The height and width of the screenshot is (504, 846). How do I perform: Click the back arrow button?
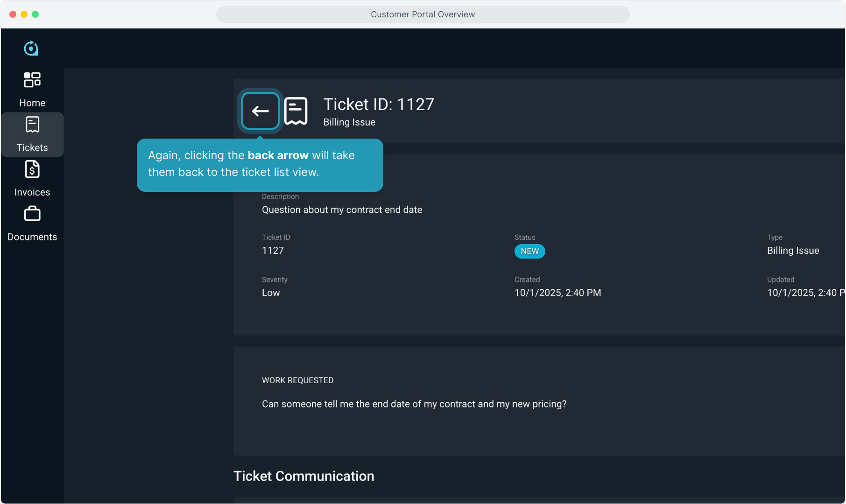click(x=260, y=111)
